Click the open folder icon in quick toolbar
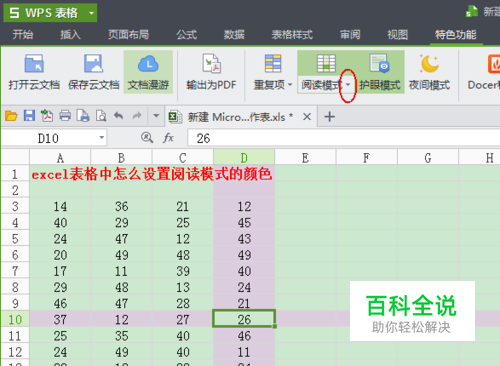The image size is (500, 366). pos(11,116)
